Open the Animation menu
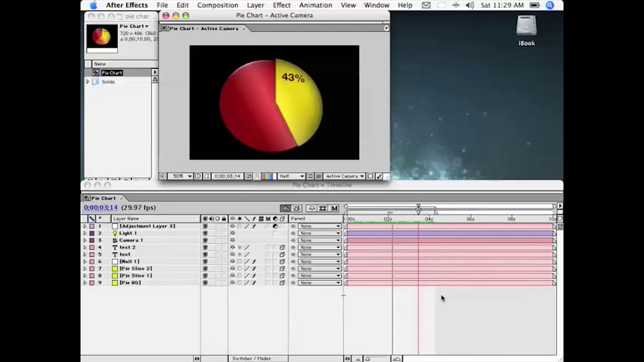 [316, 5]
